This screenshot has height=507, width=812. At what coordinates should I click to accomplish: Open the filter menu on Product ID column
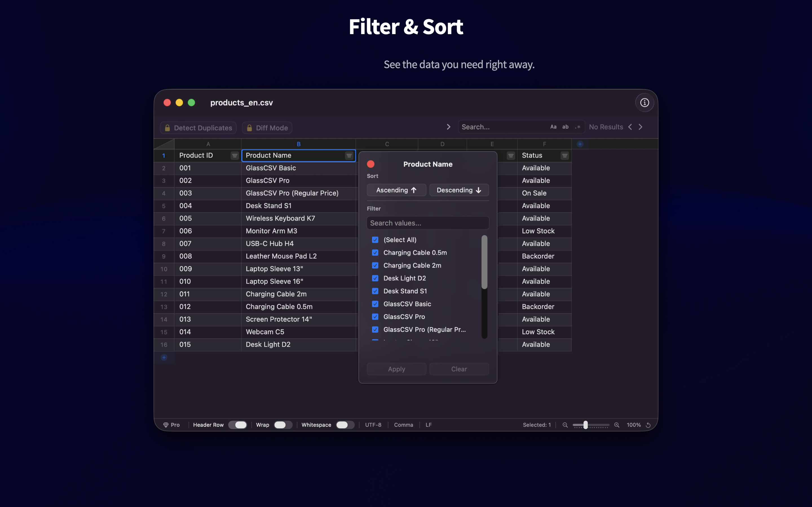point(235,155)
